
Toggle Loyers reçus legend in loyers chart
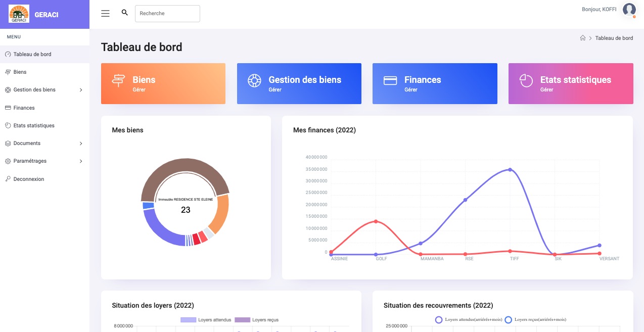[256, 320]
